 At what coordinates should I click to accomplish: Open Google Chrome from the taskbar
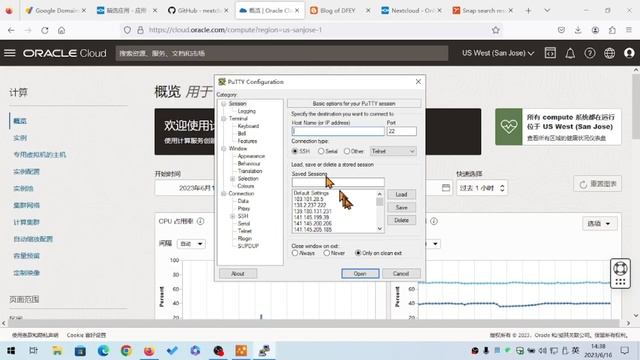(126, 351)
